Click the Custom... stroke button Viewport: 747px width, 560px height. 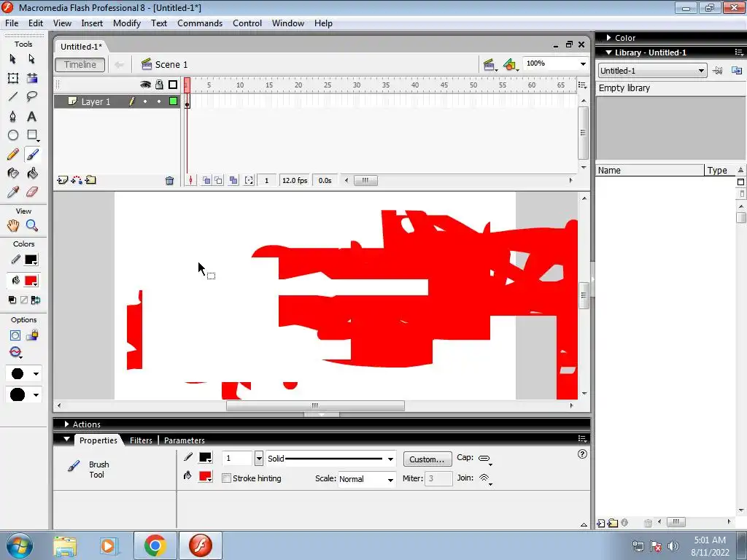tap(427, 459)
